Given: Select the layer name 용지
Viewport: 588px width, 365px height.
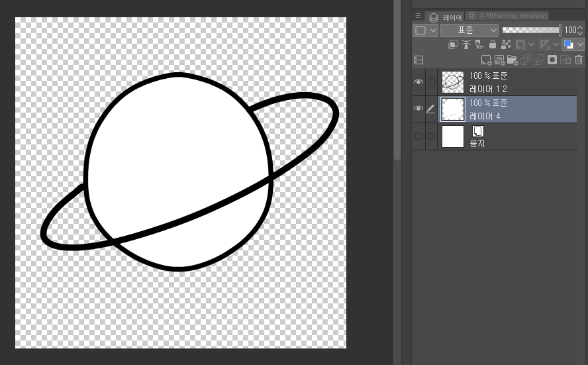Looking at the screenshot, I should point(477,143).
